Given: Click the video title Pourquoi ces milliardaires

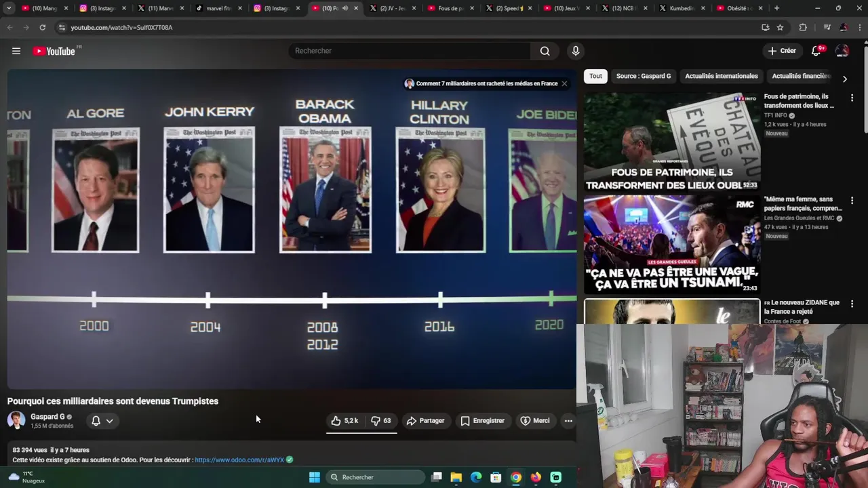Looking at the screenshot, I should click(x=113, y=401).
